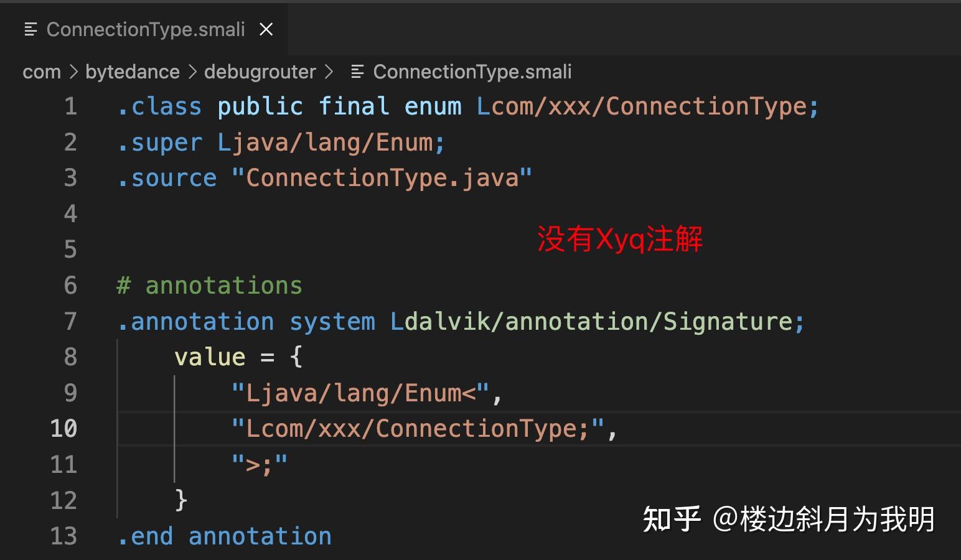Place cursor on the .super Ljava/lang/Enum line
Screen dimensions: 961x560
tap(281, 143)
